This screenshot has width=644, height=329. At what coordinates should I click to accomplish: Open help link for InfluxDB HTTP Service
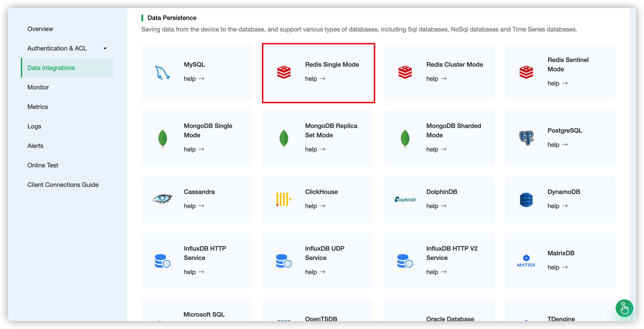[194, 272]
